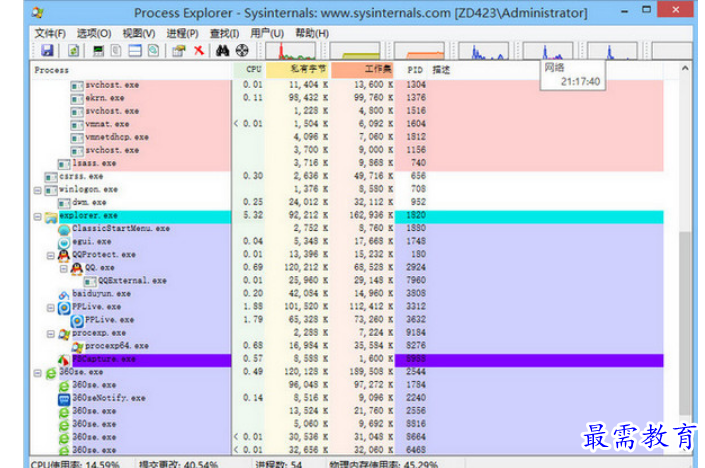Select the lsass.exe process row
The width and height of the screenshot is (705, 468).
pos(347,163)
